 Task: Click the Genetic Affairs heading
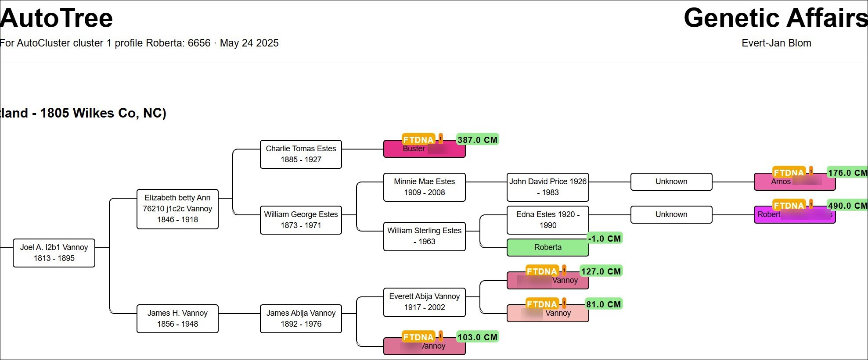pos(775,18)
